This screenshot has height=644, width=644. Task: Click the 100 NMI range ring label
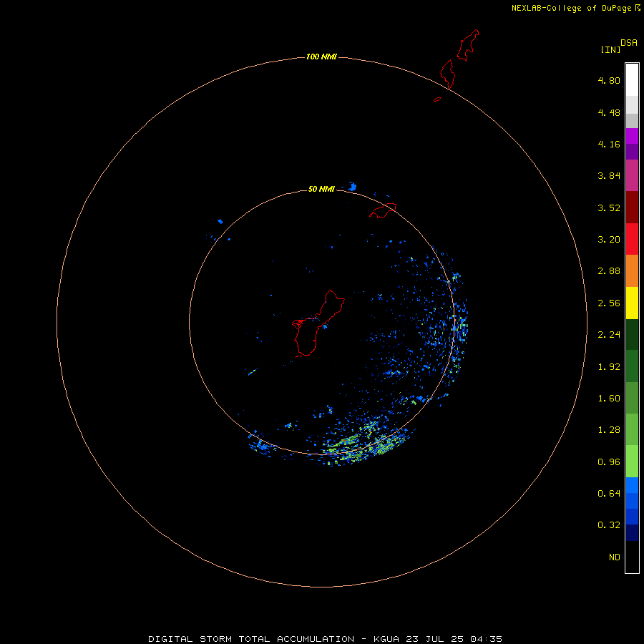pos(321,57)
